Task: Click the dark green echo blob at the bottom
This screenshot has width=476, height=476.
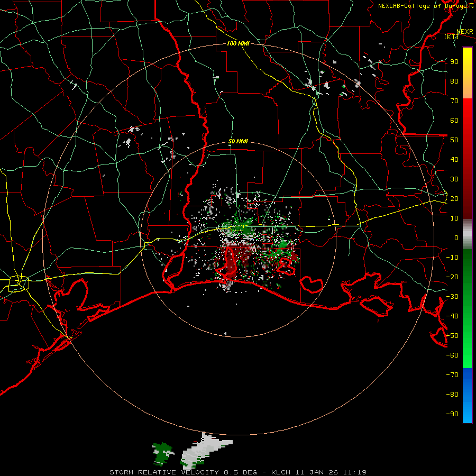Action: tap(162, 453)
